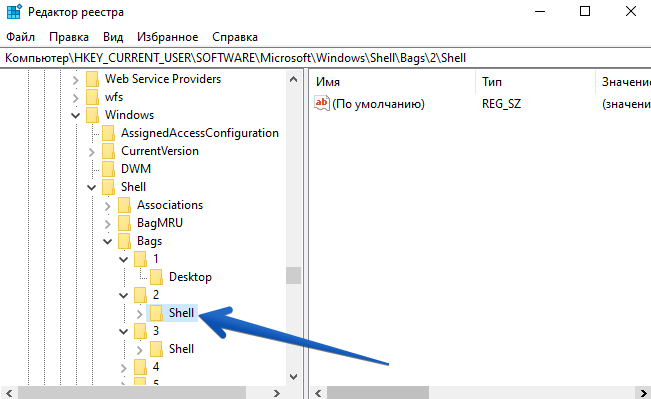Click the BagMRU folder icon
The width and height of the screenshot is (651, 399).
tap(125, 223)
